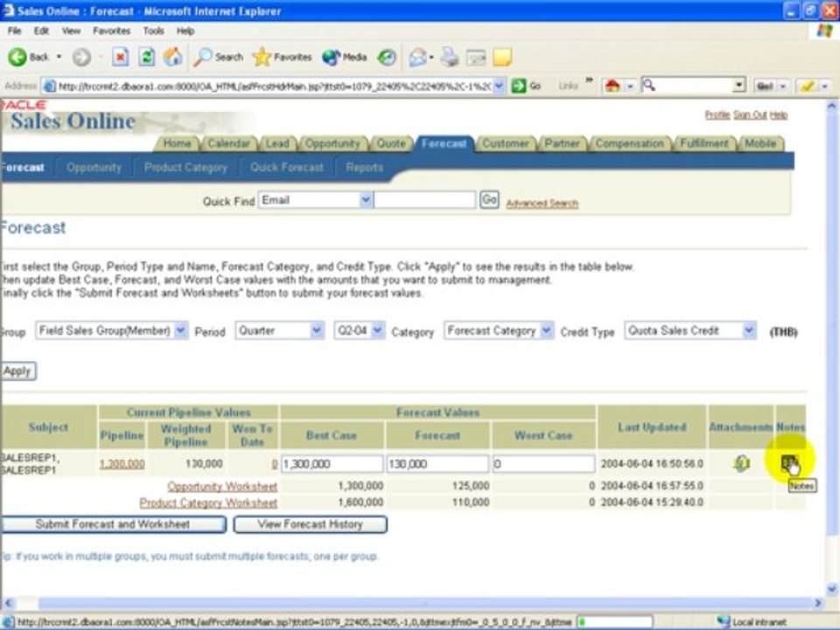The height and width of the screenshot is (630, 840).
Task: Click View Forecast History button
Action: click(310, 524)
